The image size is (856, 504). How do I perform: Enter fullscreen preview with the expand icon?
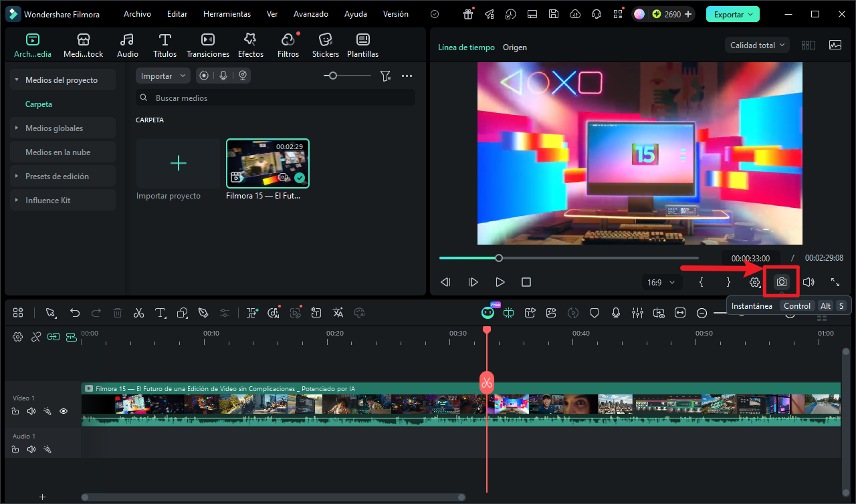(x=835, y=282)
